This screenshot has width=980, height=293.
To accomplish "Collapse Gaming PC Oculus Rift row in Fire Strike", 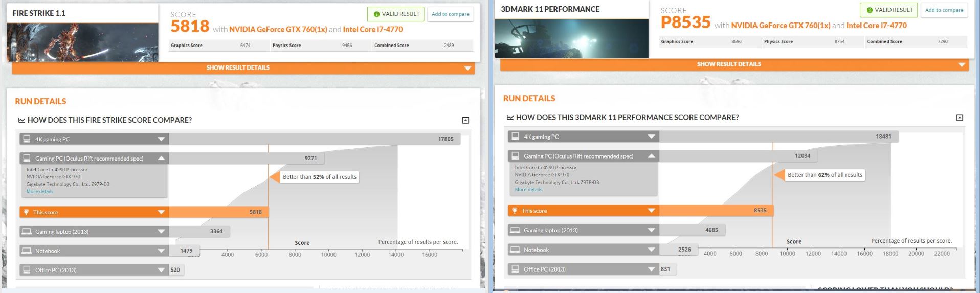I will pos(161,159).
